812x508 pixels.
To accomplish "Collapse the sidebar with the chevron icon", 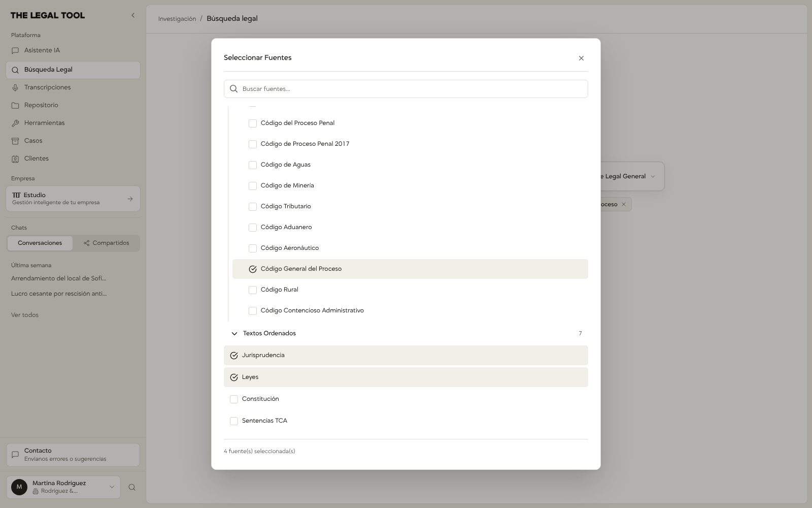I will [x=133, y=15].
